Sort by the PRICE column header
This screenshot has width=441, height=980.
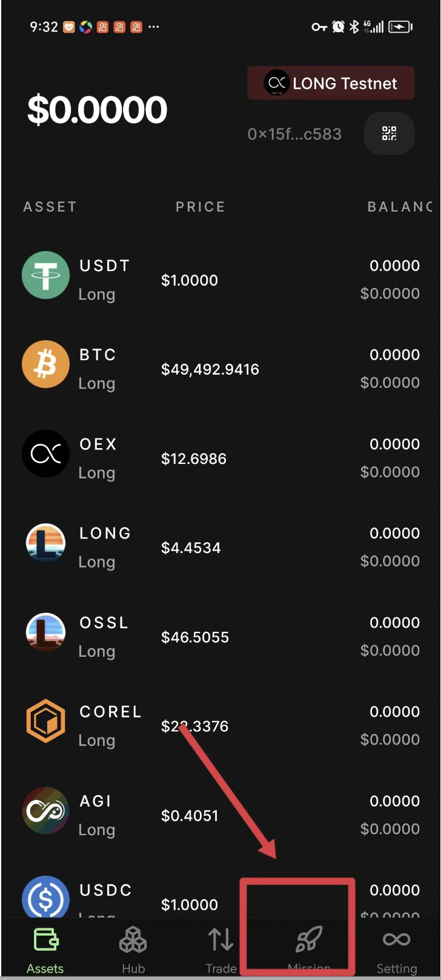click(x=201, y=207)
